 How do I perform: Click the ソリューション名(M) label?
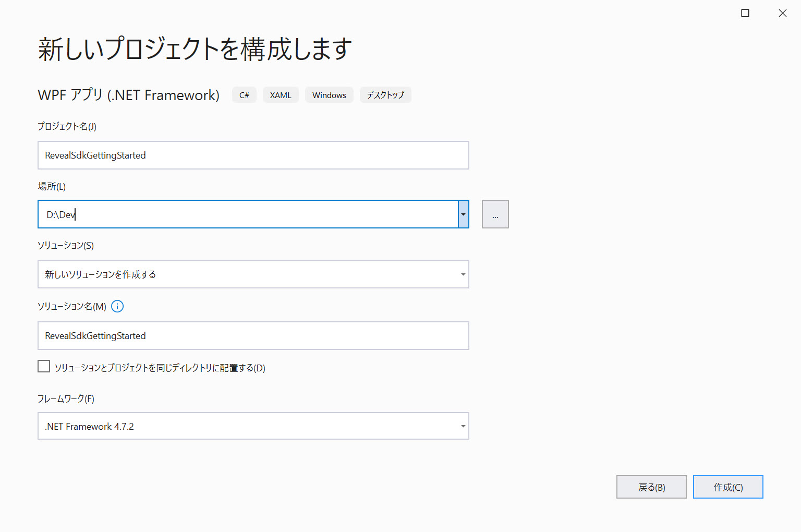click(72, 307)
